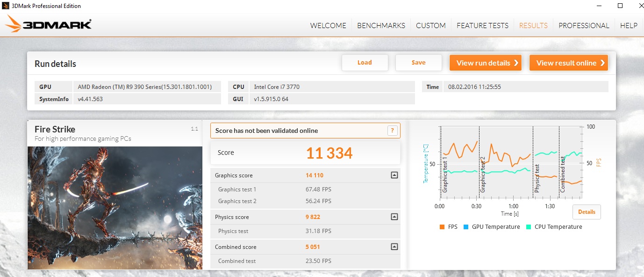Click the question mark help icon

(x=393, y=131)
